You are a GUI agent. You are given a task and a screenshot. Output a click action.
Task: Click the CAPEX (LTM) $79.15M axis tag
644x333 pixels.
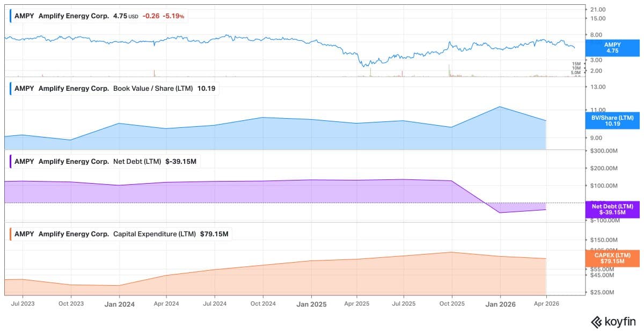click(x=612, y=258)
